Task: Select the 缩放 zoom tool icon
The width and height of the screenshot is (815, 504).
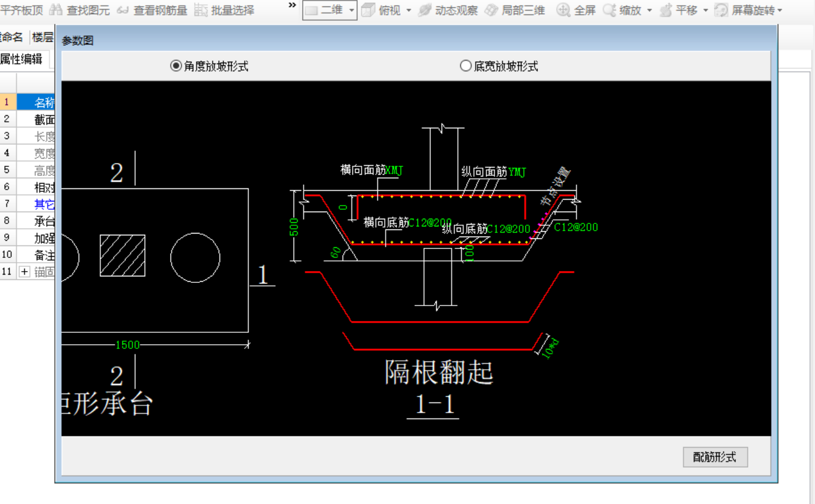Action: 609,10
